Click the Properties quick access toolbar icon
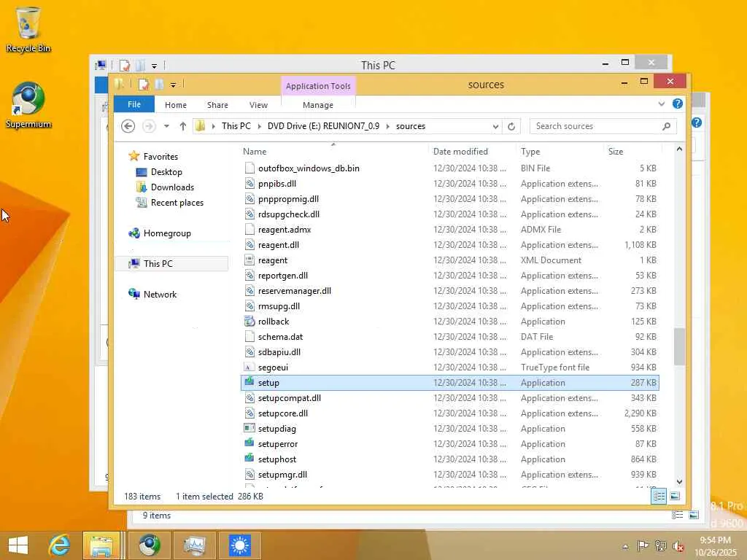This screenshot has height=560, width=747. 144,85
